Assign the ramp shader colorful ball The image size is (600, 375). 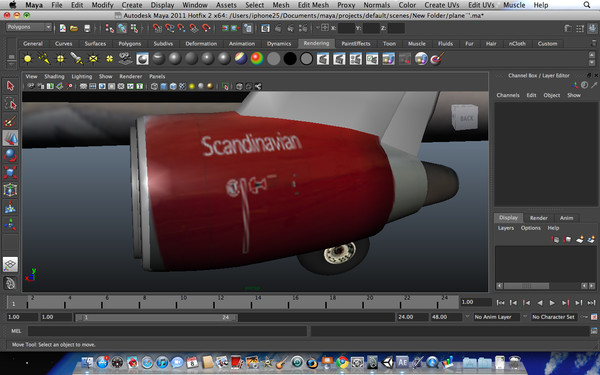(257, 59)
